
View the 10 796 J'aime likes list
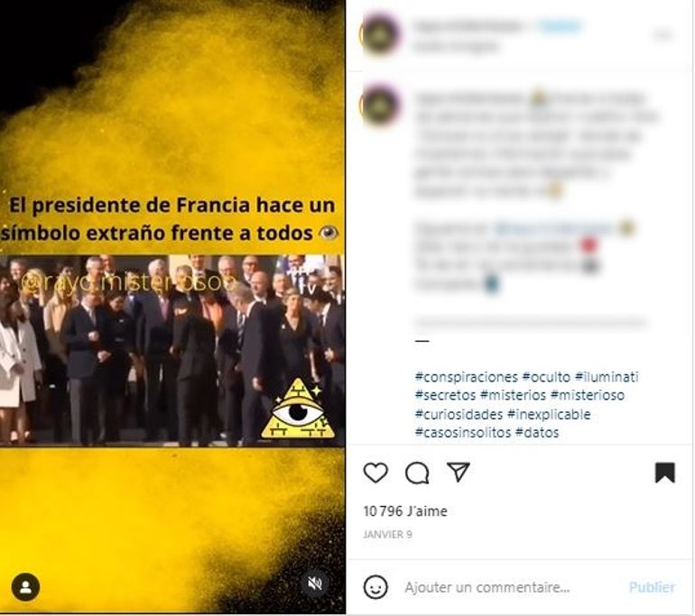click(x=405, y=511)
